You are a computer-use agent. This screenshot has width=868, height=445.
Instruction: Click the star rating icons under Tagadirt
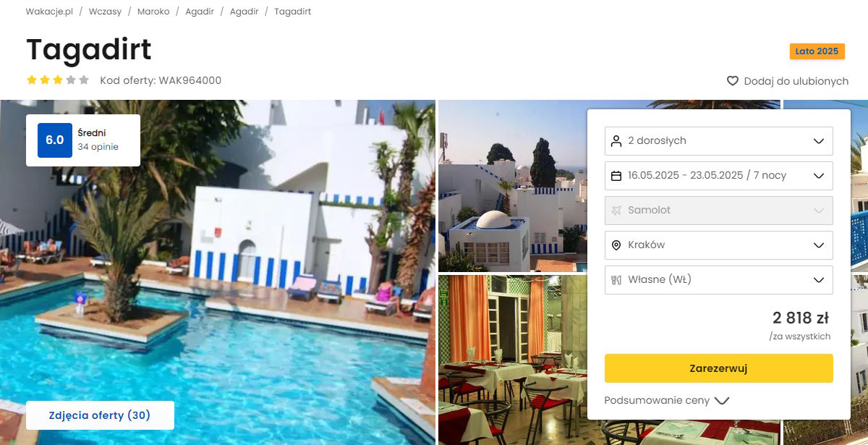pyautogui.click(x=58, y=80)
